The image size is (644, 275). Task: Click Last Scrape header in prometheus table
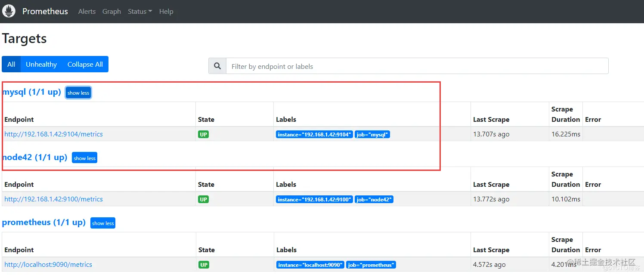pos(491,250)
